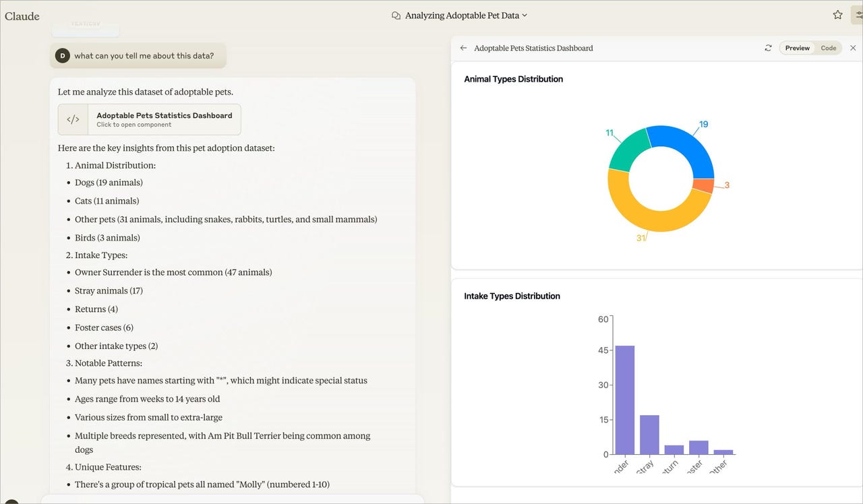Click the tallest Owner Surrender bar

tap(625, 400)
